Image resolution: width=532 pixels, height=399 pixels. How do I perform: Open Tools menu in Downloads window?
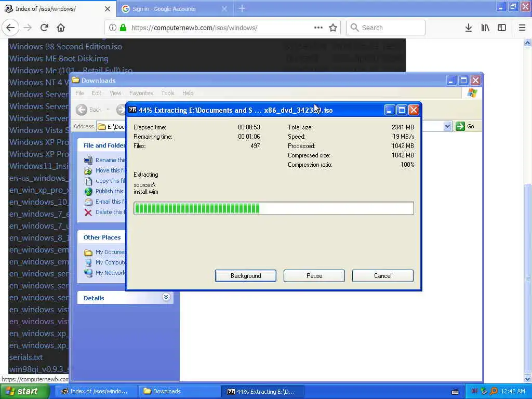click(x=168, y=93)
